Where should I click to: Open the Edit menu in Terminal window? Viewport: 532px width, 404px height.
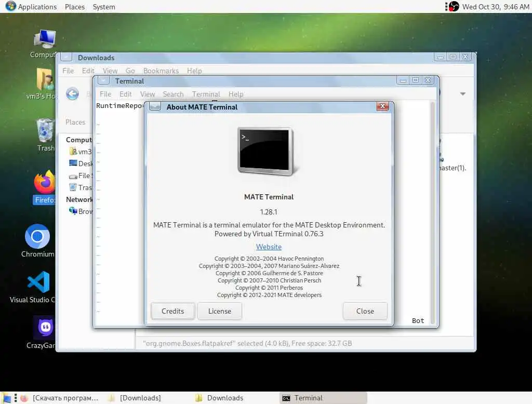point(125,94)
